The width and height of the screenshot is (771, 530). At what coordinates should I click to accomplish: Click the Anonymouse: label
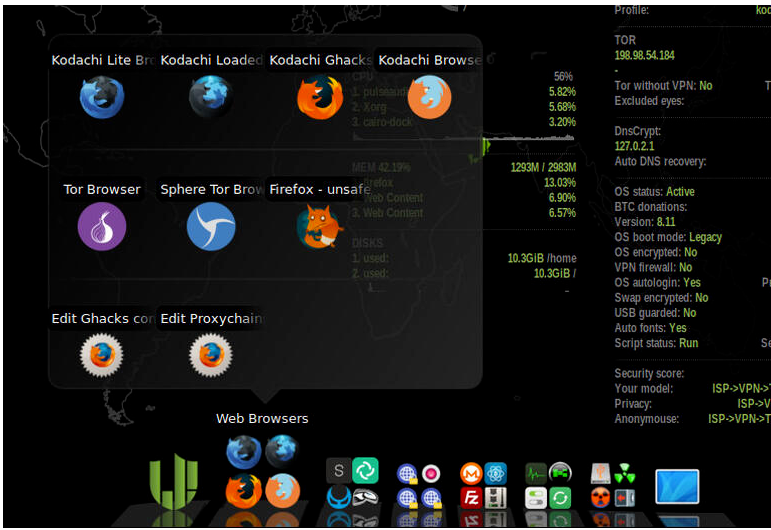pos(647,419)
